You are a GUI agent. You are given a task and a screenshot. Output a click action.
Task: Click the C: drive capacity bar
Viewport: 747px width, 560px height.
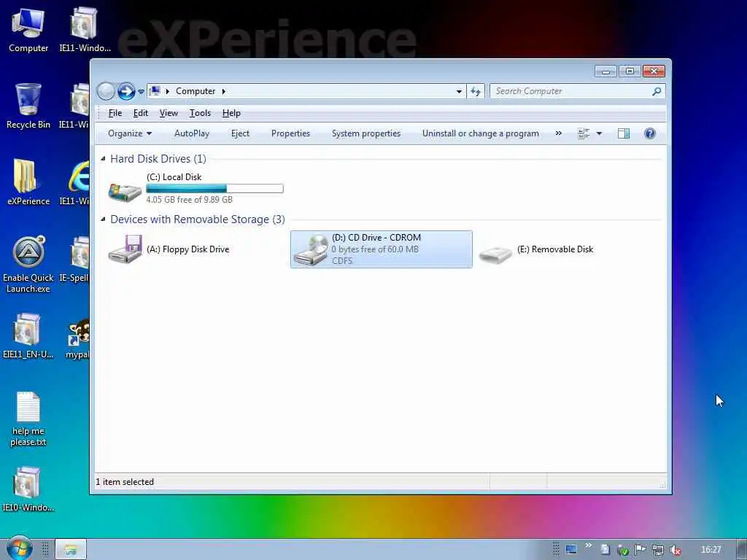214,189
